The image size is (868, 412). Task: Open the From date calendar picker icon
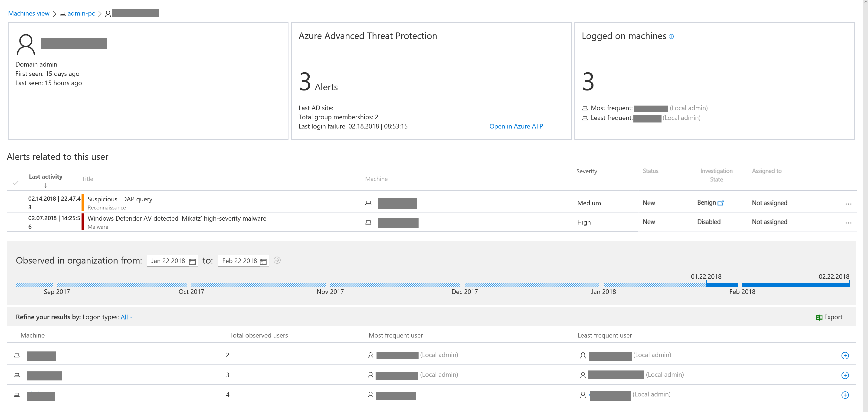click(192, 261)
